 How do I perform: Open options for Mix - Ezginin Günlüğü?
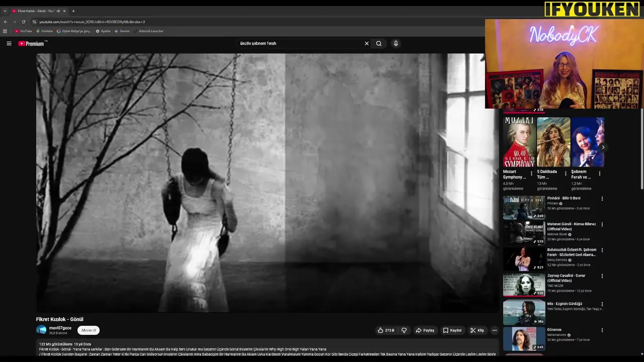602,304
